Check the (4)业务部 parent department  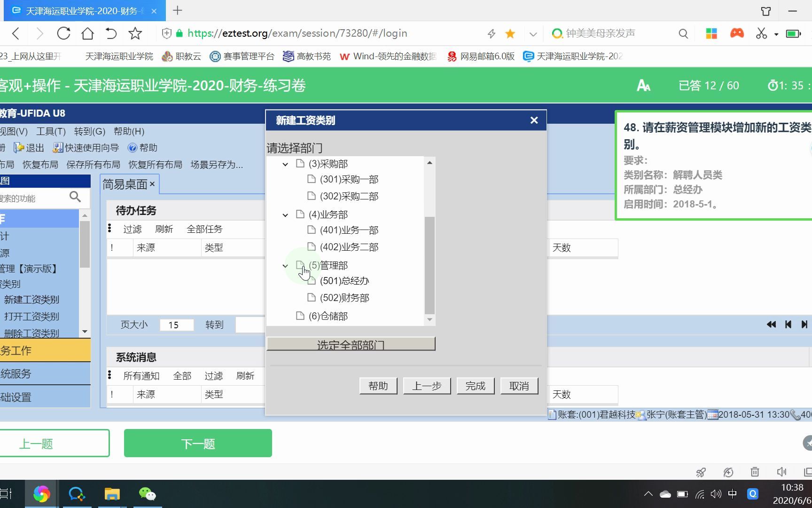coord(300,214)
